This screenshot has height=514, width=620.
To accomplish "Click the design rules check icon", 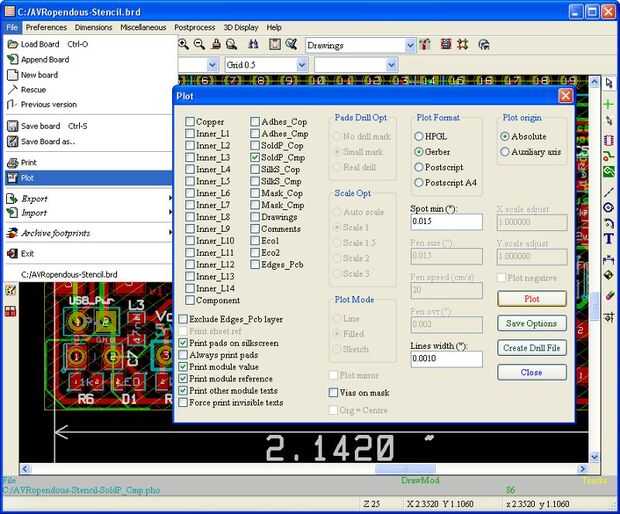I will (292, 44).
